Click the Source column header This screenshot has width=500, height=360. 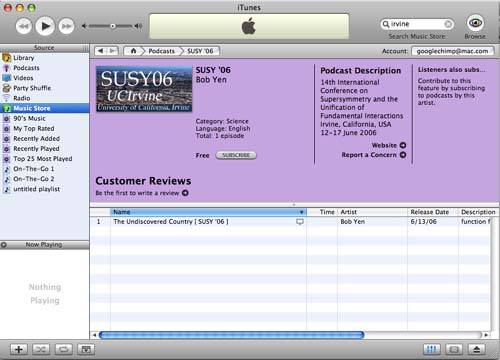point(44,48)
